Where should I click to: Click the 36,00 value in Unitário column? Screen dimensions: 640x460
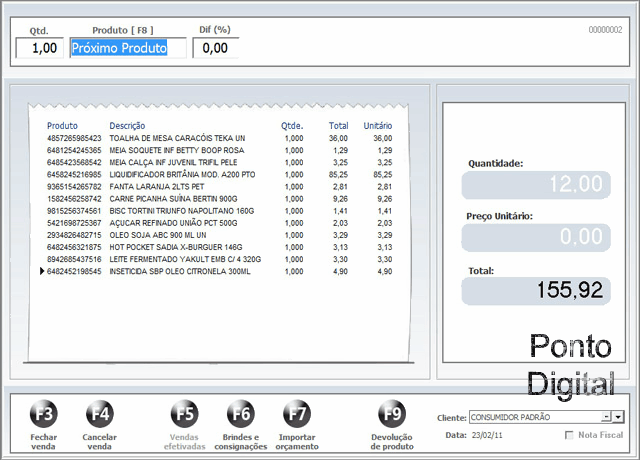pyautogui.click(x=382, y=138)
